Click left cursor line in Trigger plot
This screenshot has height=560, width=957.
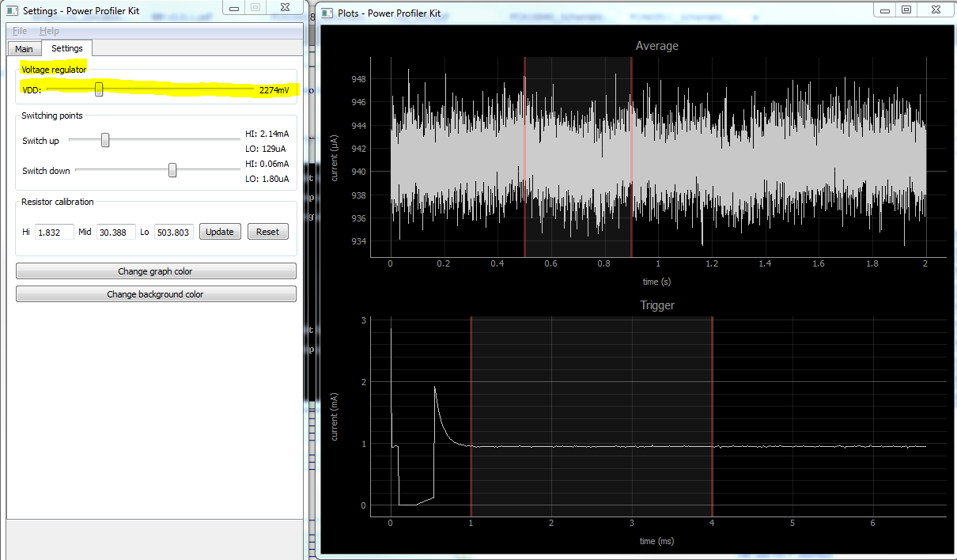[471, 417]
